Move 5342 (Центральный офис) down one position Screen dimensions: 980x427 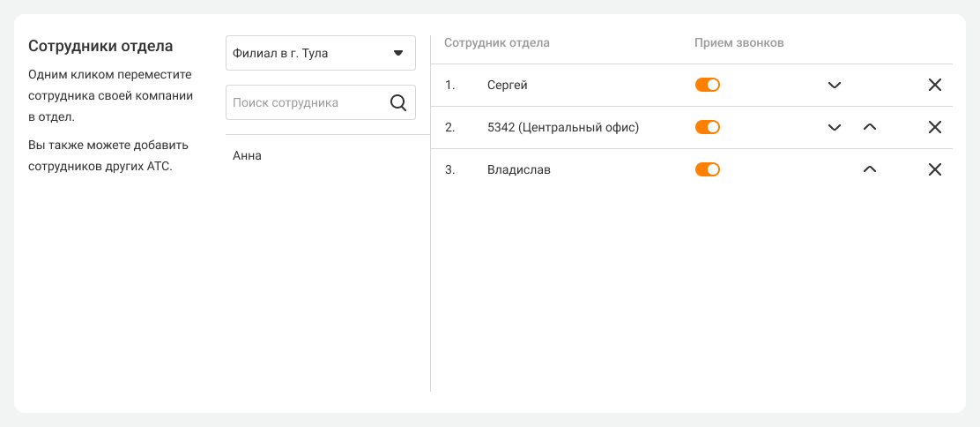[x=835, y=128]
